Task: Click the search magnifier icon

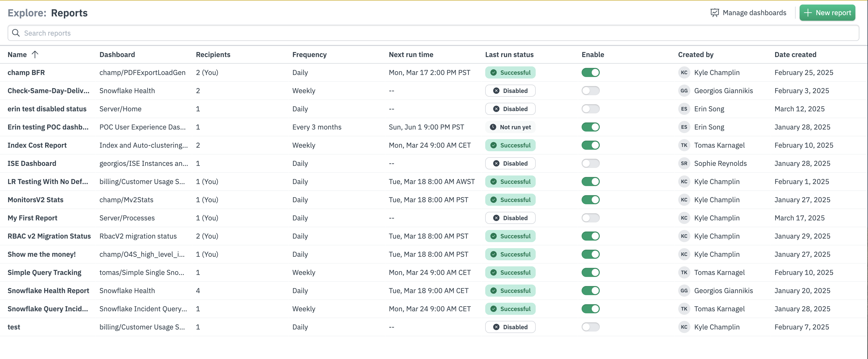Action: (x=15, y=33)
